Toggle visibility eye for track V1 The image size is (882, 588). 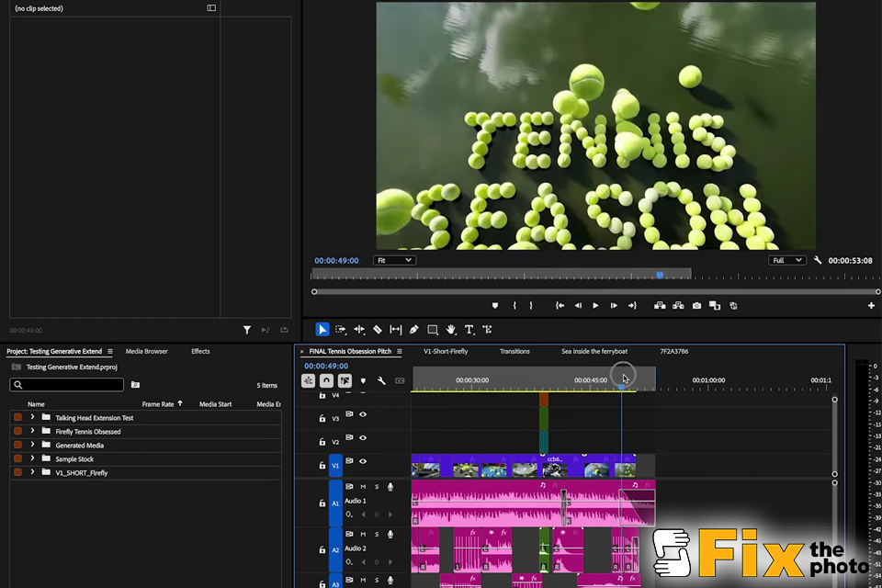pyautogui.click(x=363, y=462)
